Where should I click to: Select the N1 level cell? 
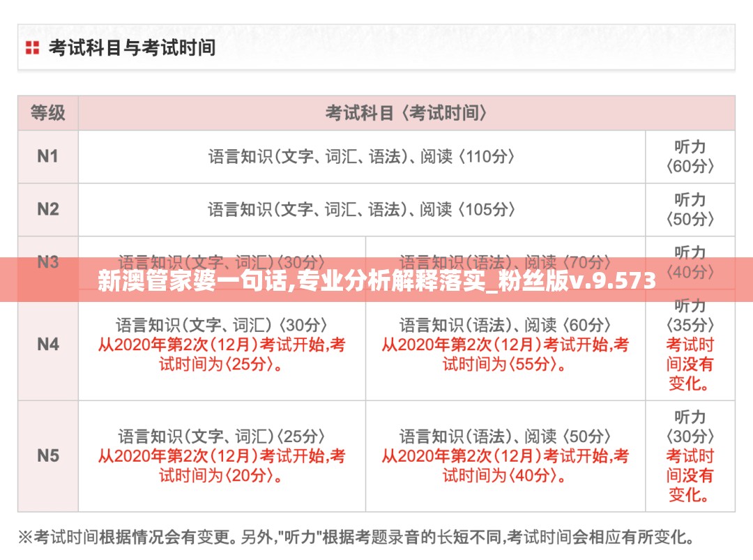pos(48,157)
